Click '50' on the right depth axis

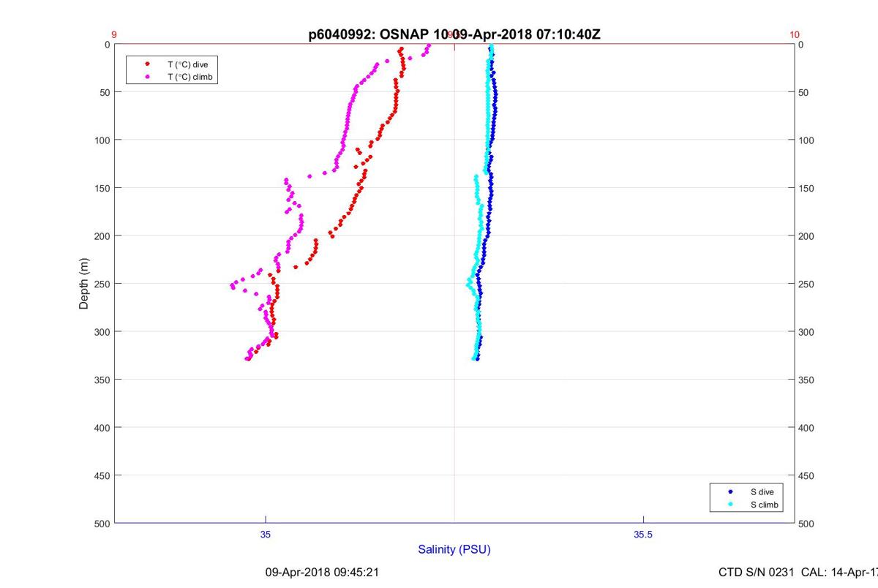click(x=803, y=92)
